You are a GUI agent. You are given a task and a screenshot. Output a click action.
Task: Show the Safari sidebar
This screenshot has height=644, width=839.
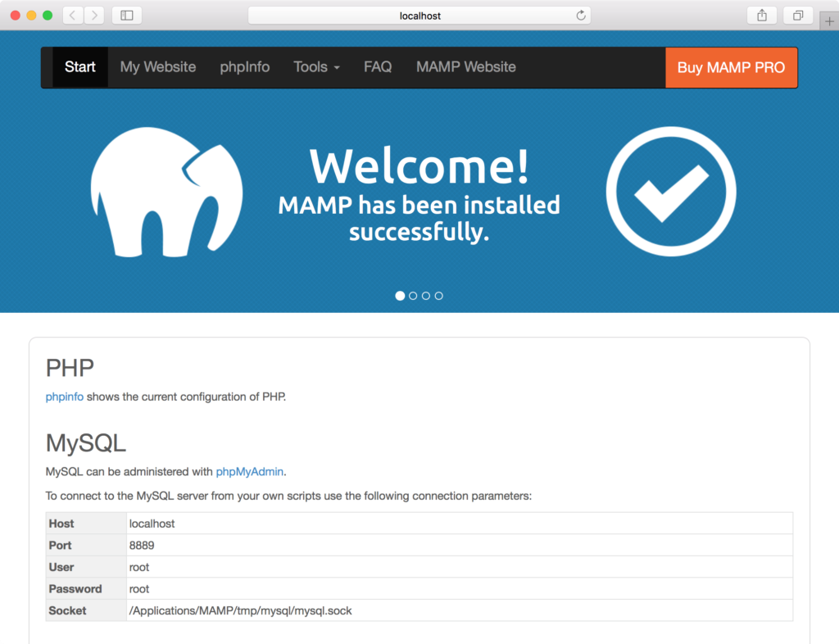127,16
